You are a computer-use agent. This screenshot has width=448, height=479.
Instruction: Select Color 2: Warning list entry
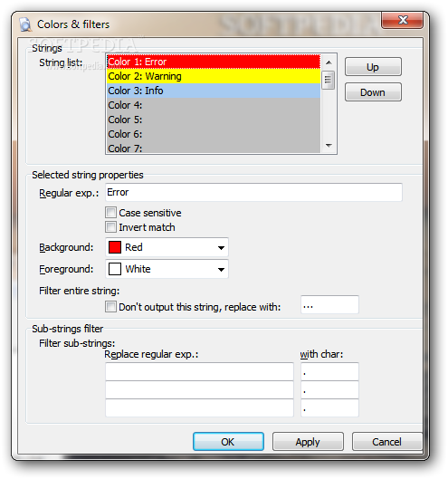point(214,76)
